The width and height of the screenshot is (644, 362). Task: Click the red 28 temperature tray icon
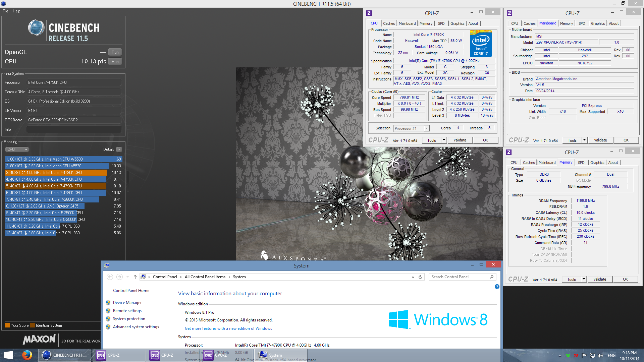pos(576,356)
